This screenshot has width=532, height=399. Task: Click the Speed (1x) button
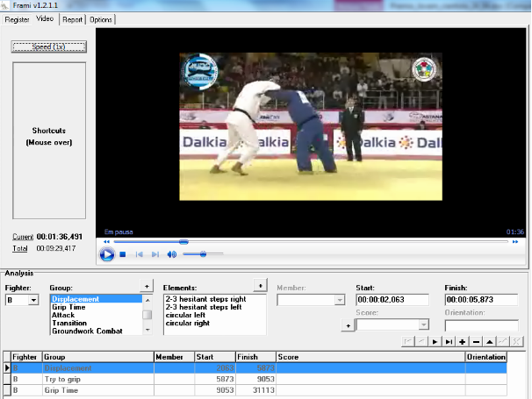point(48,46)
